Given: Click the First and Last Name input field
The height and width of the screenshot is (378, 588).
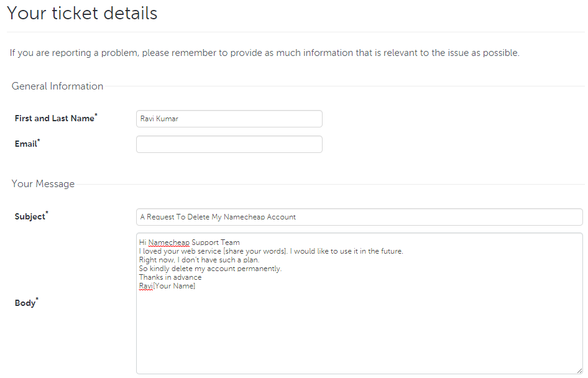Looking at the screenshot, I should 229,119.
